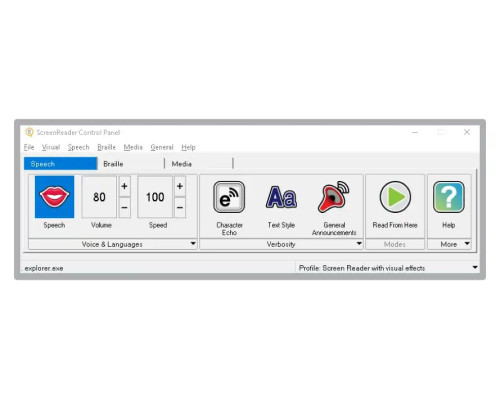
Task: Switch to the Media tab
Action: click(199, 164)
